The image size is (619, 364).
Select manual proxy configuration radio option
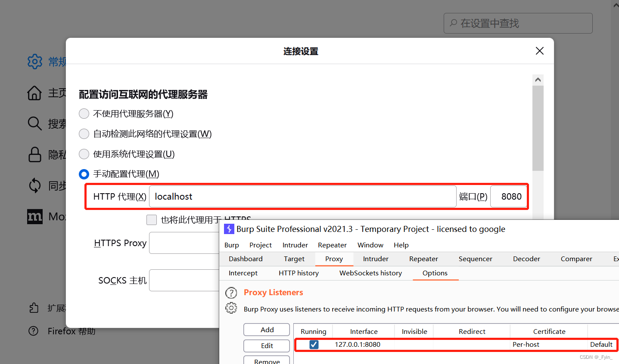[84, 174]
